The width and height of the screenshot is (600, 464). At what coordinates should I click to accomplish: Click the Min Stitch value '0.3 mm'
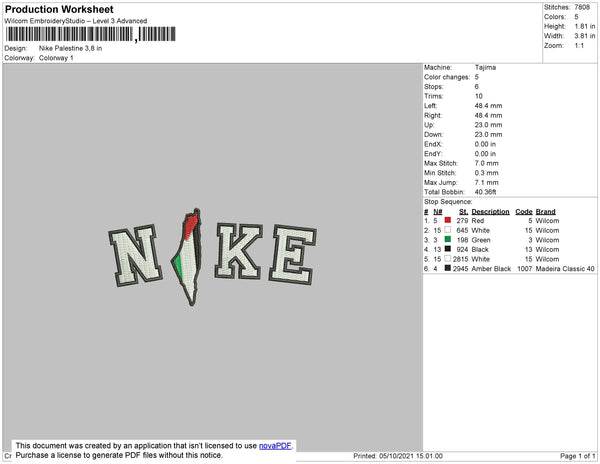click(486, 173)
